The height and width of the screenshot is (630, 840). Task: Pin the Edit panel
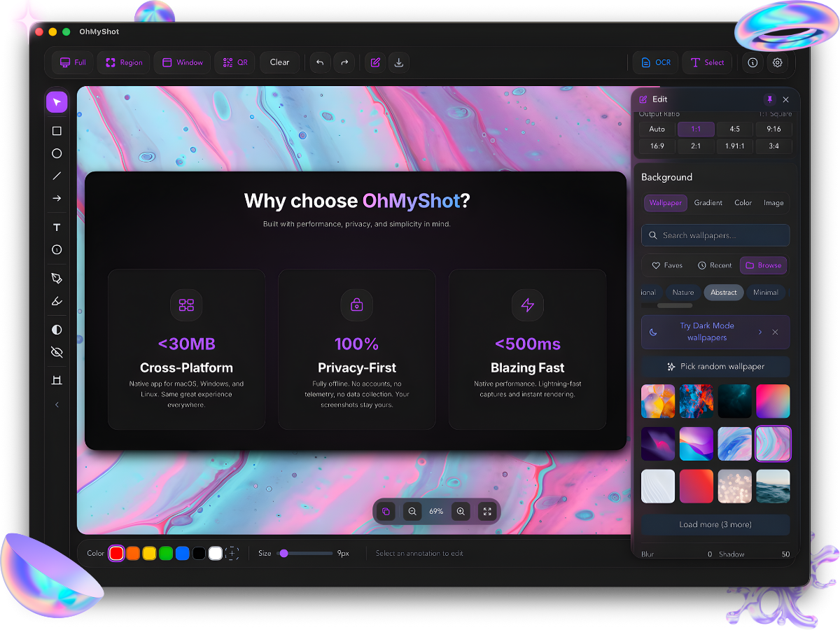pos(770,99)
